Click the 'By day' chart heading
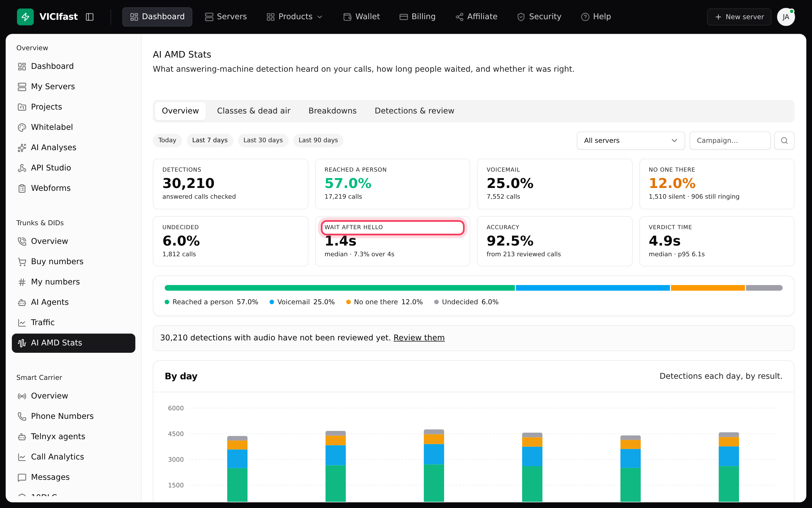Image resolution: width=812 pixels, height=508 pixels. (x=181, y=376)
